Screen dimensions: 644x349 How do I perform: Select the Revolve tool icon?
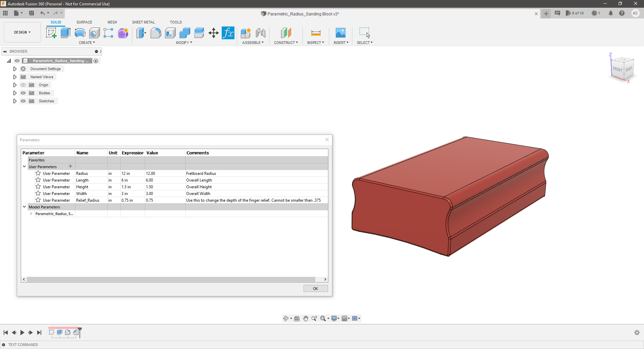[80, 33]
